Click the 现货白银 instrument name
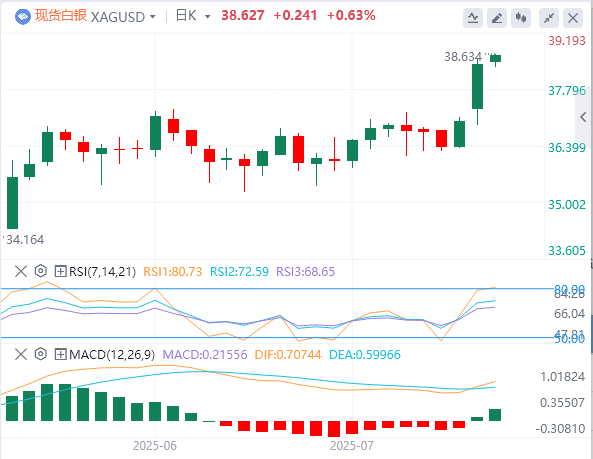The width and height of the screenshot is (593, 459). (x=61, y=16)
